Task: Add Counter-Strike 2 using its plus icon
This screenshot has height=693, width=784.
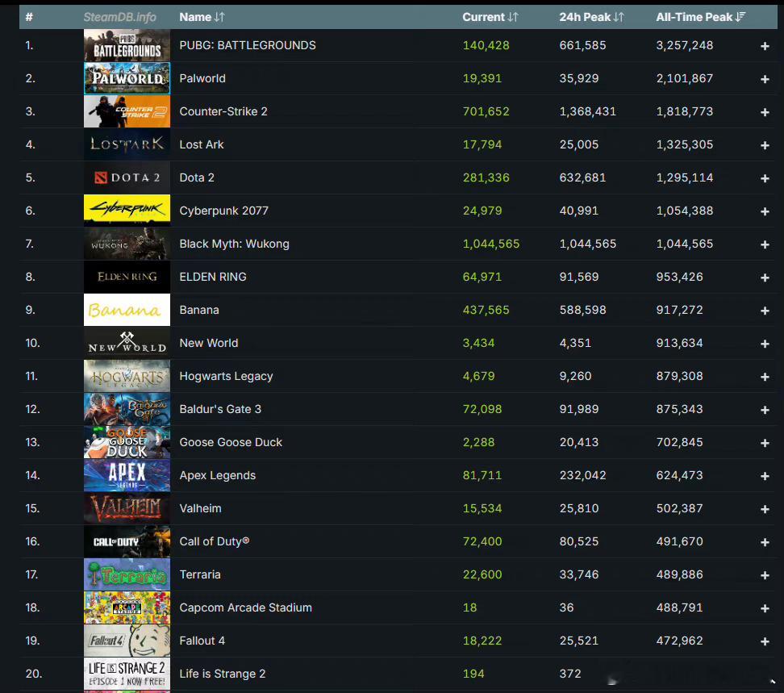Action: pos(765,112)
